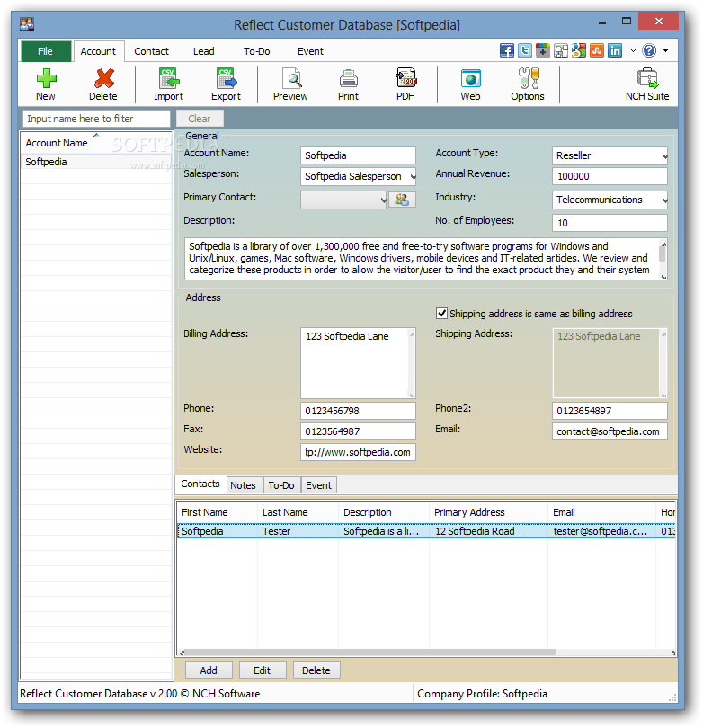The image size is (703, 728).
Task: Expand the Salesperson dropdown
Action: (413, 176)
